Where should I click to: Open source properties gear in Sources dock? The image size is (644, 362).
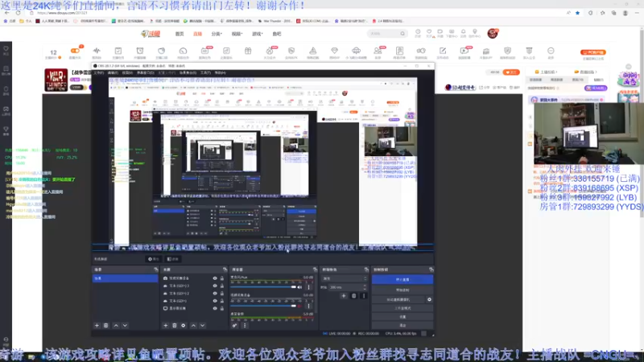(184, 326)
